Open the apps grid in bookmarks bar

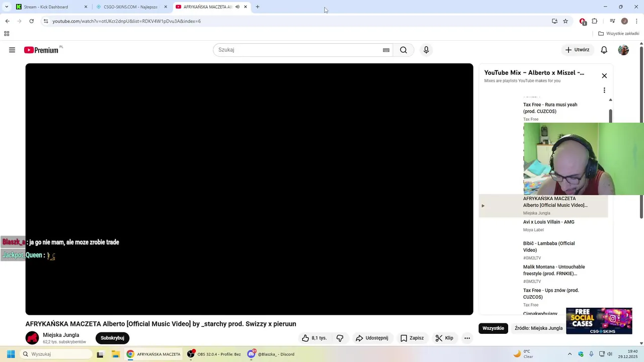7,34
